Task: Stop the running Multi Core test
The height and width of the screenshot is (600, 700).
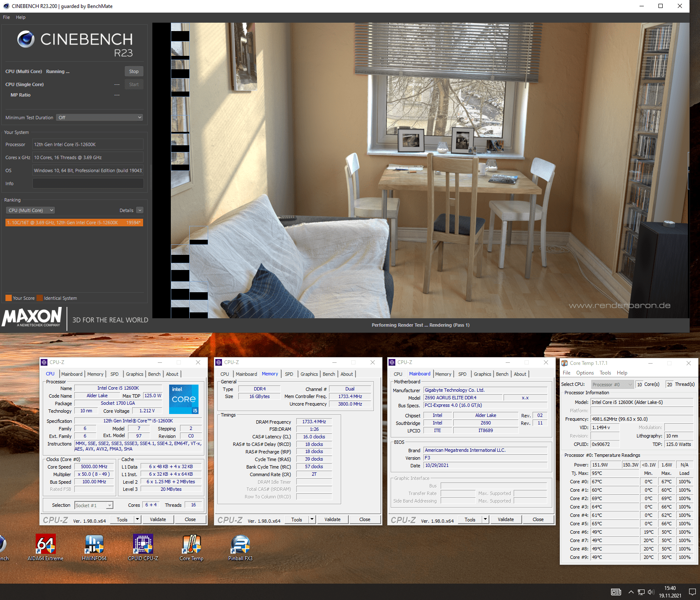Action: pyautogui.click(x=134, y=71)
